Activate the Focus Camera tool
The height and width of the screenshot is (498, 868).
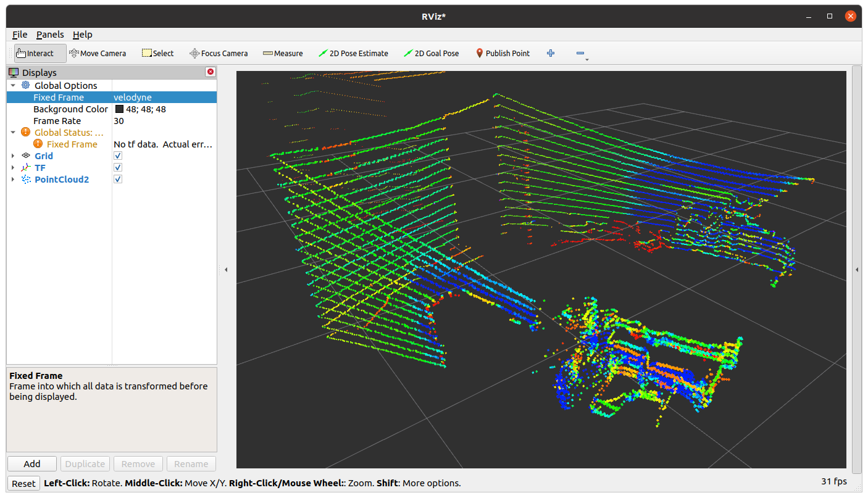click(219, 53)
